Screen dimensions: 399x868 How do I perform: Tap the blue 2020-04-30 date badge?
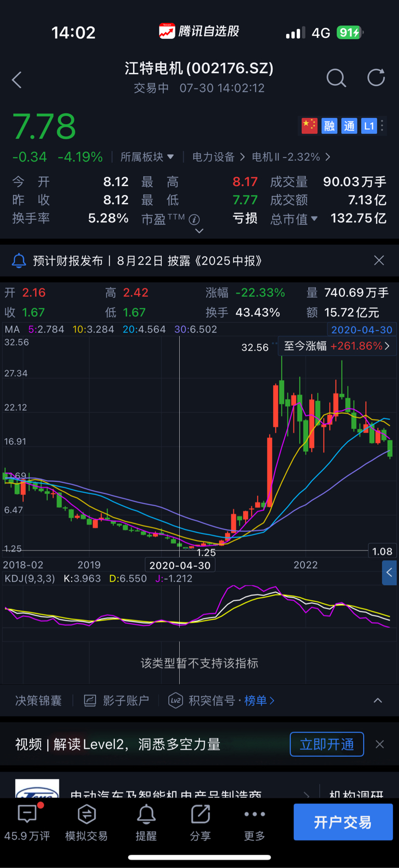pos(362,330)
